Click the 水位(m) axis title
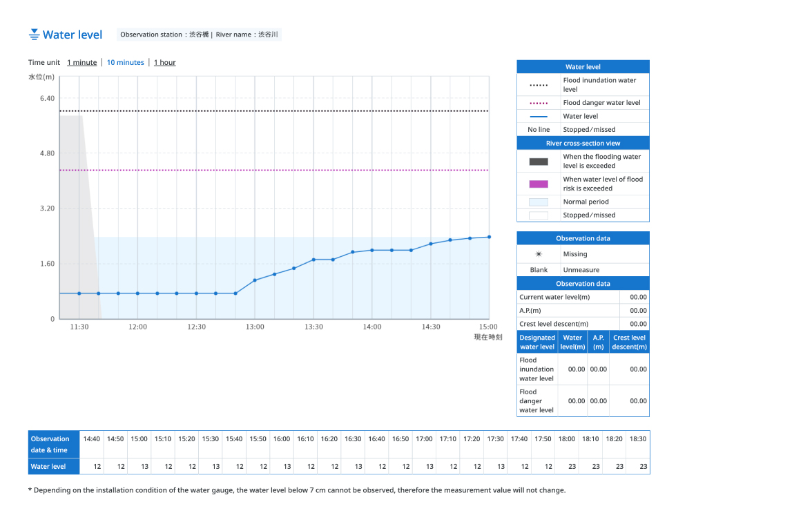 click(x=41, y=77)
